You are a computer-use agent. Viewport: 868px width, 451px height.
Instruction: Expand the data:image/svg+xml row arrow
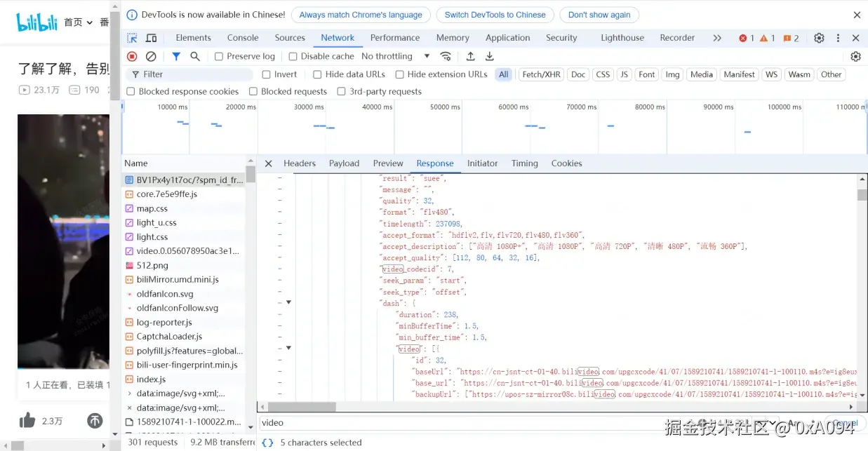point(129,393)
